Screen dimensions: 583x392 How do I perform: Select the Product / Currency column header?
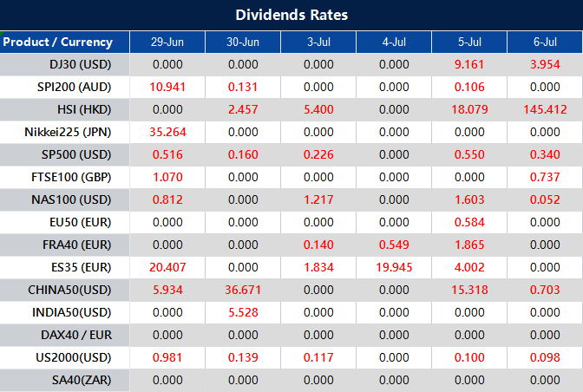point(58,42)
